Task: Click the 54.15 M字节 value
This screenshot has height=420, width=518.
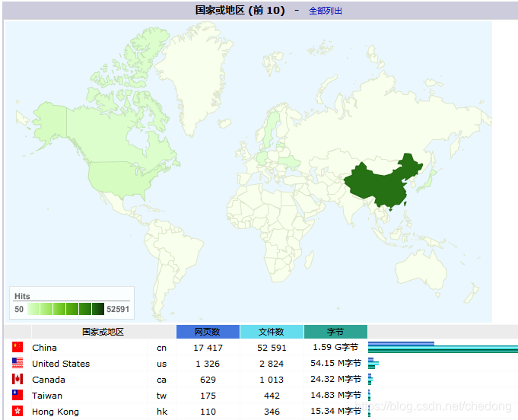Action: (335, 363)
